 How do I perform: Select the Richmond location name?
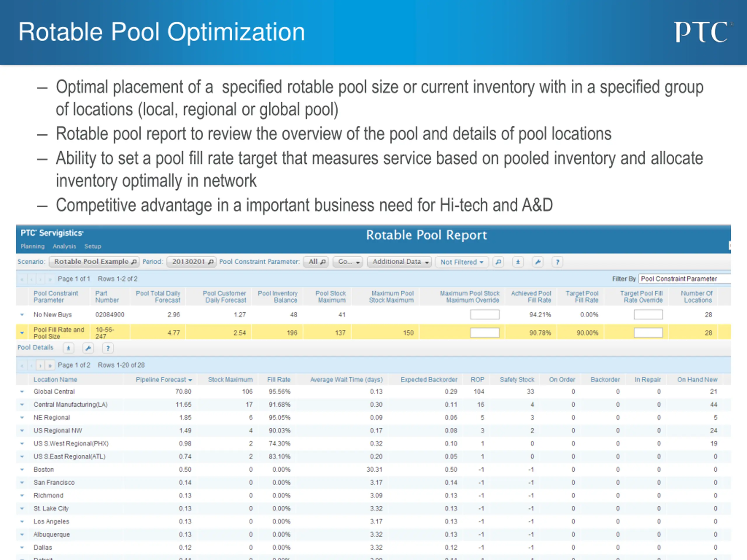coord(48,496)
